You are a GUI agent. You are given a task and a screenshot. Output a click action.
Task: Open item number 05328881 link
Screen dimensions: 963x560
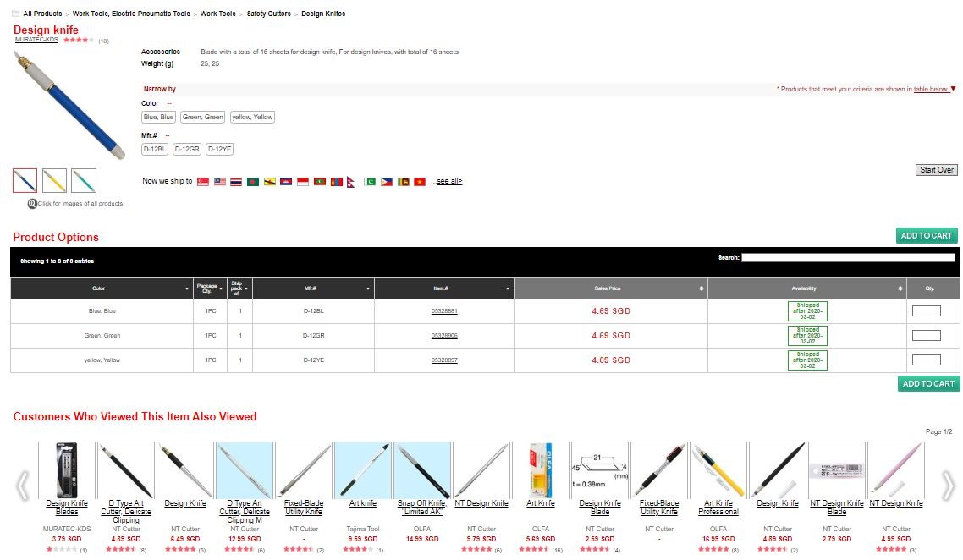coord(444,311)
